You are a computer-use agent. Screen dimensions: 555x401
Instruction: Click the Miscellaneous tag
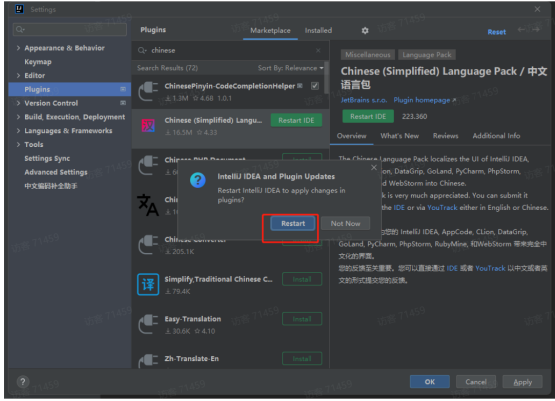tap(368, 55)
